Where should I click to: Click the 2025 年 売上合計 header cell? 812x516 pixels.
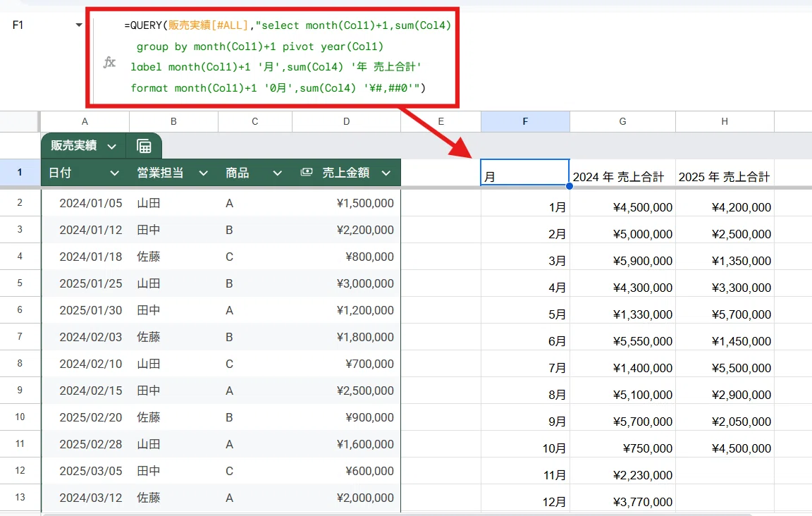click(725, 173)
